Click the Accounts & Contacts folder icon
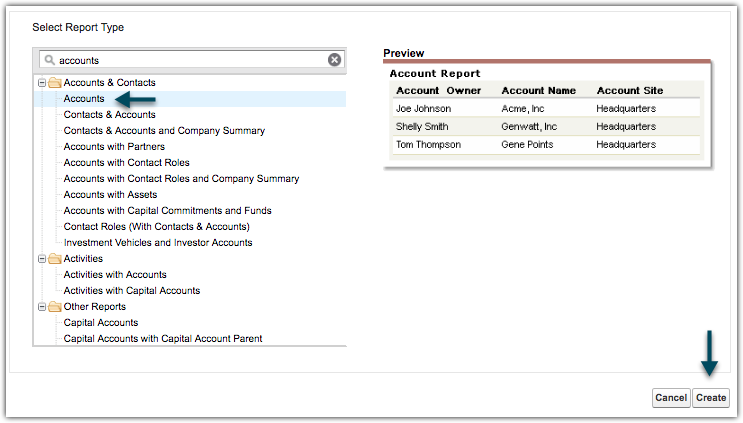Image resolution: width=743 pixels, height=423 pixels. pos(55,83)
